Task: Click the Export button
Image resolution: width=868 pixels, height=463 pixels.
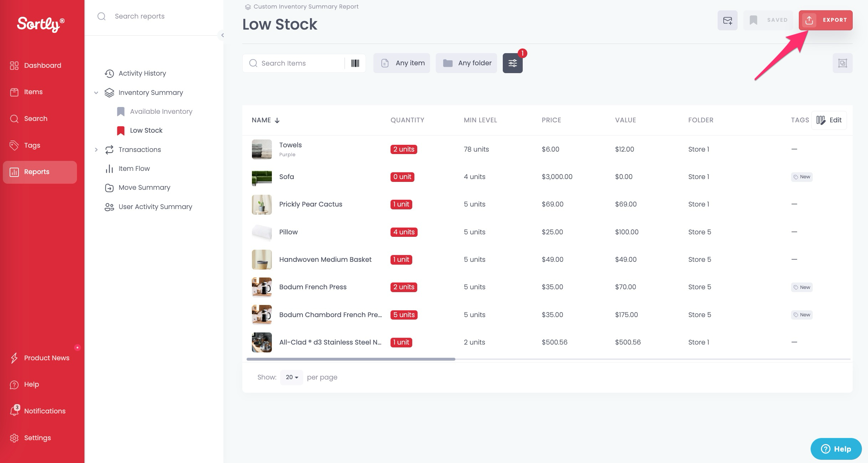Action: click(x=825, y=20)
